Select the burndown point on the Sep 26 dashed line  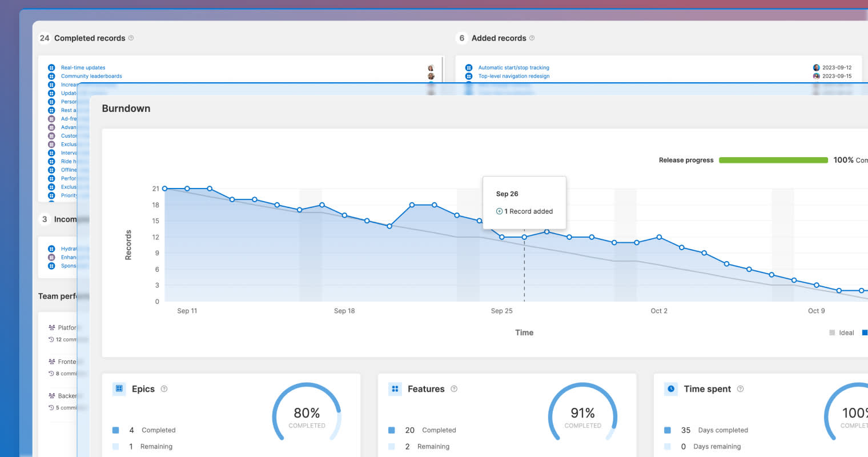point(524,237)
